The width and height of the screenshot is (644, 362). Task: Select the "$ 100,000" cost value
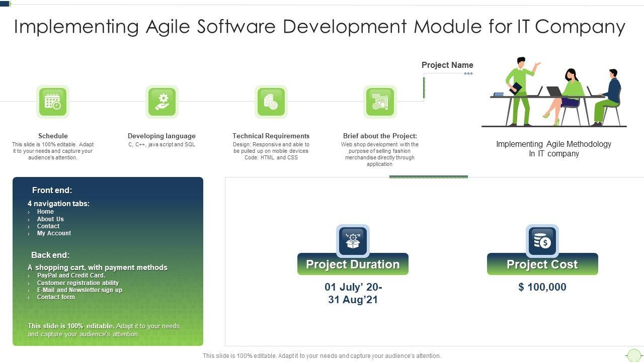point(542,287)
